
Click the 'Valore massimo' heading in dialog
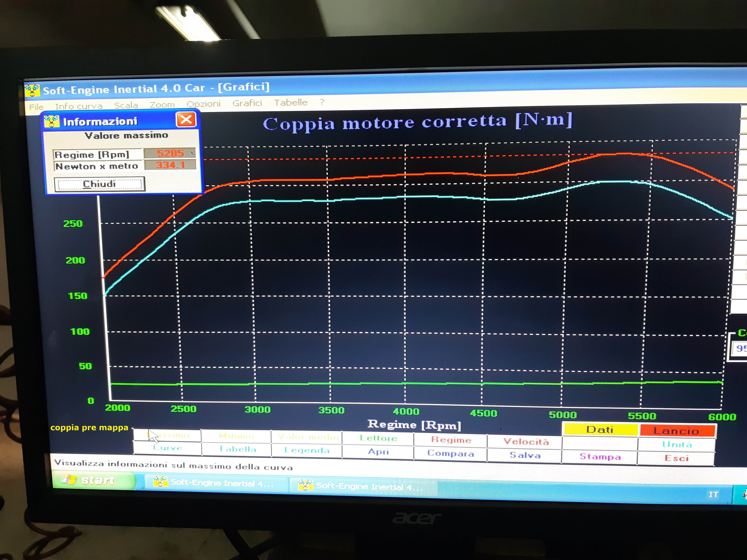point(126,136)
